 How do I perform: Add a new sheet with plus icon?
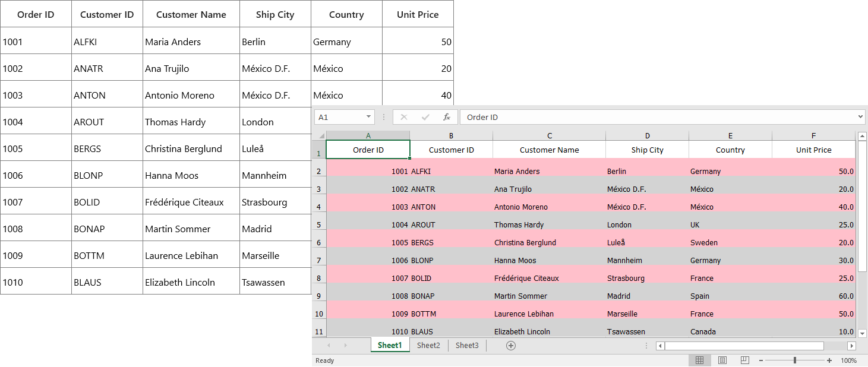tap(511, 346)
